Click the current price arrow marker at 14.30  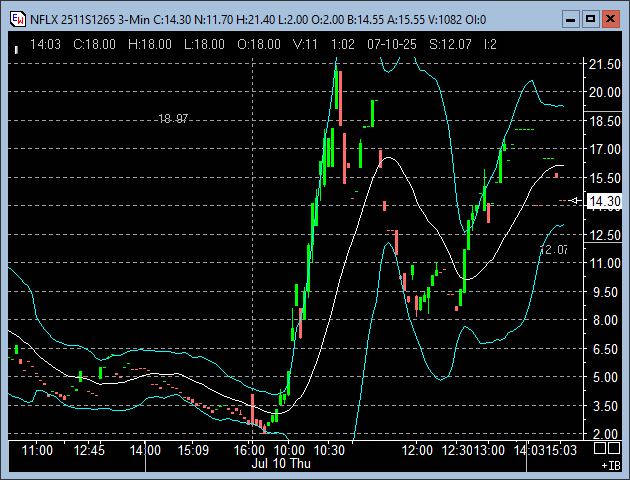[576, 200]
